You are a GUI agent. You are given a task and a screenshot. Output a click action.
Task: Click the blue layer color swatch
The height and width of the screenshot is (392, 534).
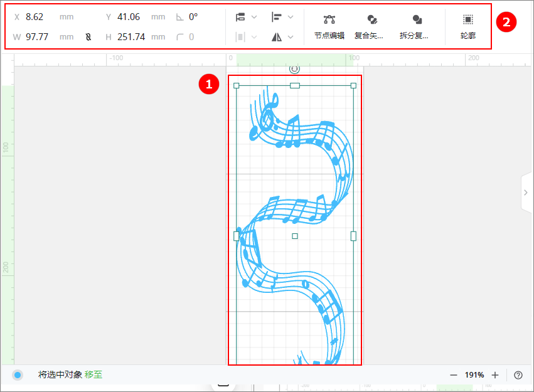[18, 375]
